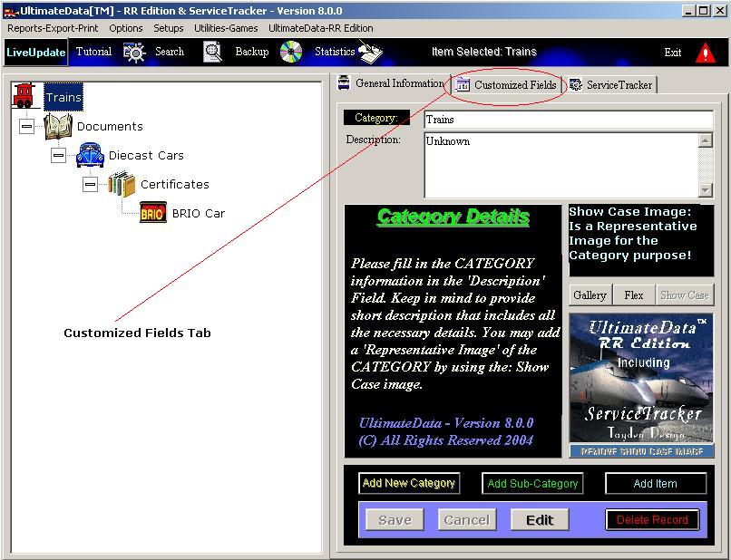Click the UltimateData show case image
This screenshot has width=731, height=560.
click(x=641, y=385)
